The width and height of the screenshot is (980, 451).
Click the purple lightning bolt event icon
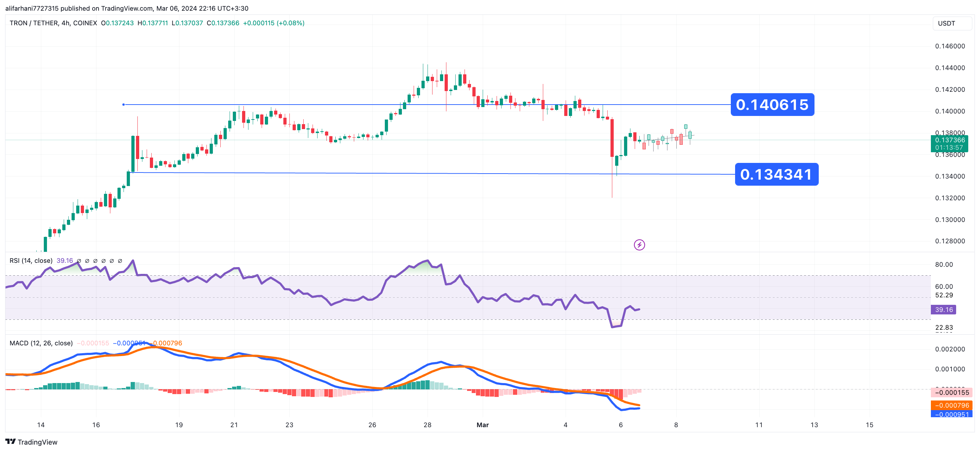point(639,245)
